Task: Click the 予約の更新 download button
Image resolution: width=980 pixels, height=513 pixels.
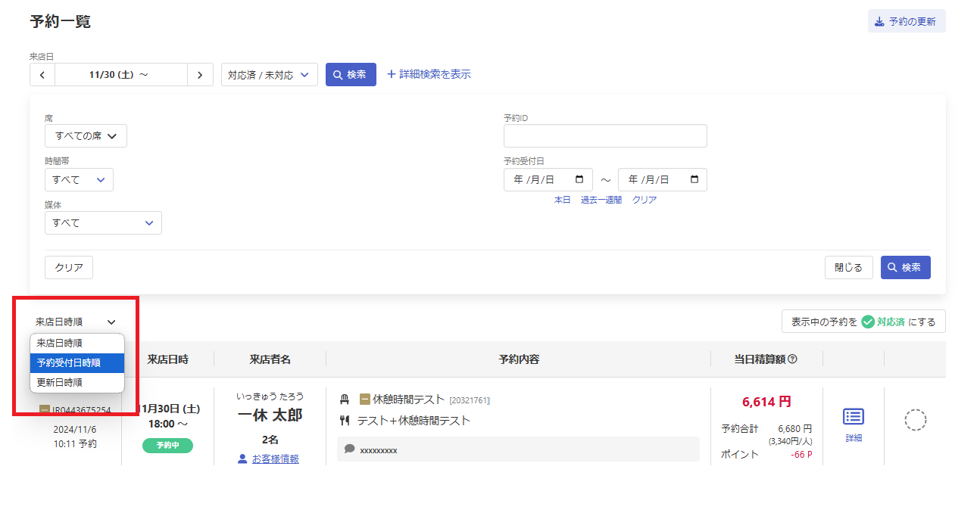Action: click(x=906, y=21)
